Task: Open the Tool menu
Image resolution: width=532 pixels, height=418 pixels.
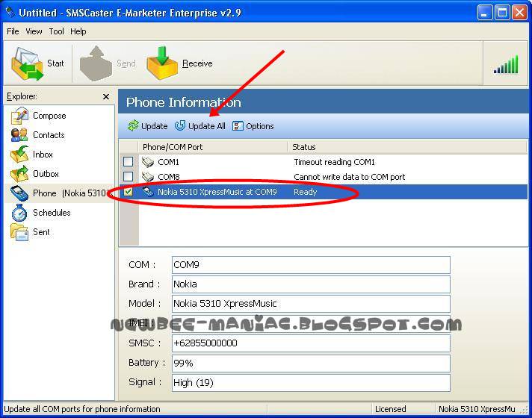Action: click(56, 31)
